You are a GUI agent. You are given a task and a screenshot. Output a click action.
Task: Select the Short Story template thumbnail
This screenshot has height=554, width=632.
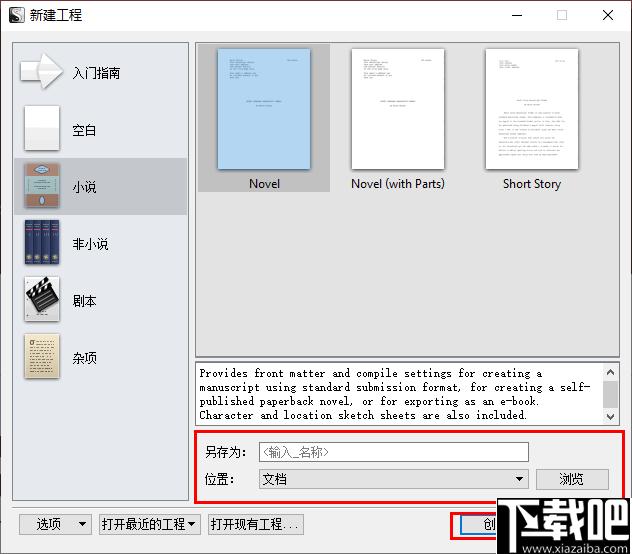(x=532, y=109)
